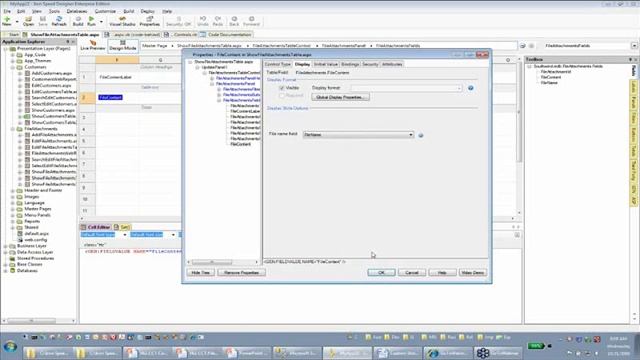Screen dimensions: 640x360
Task: Open the Internet Explorer taskbar item
Action: [448, 353]
